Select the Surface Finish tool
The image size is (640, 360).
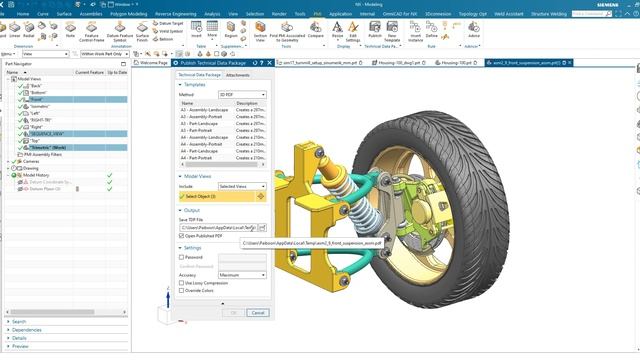pyautogui.click(x=142, y=32)
